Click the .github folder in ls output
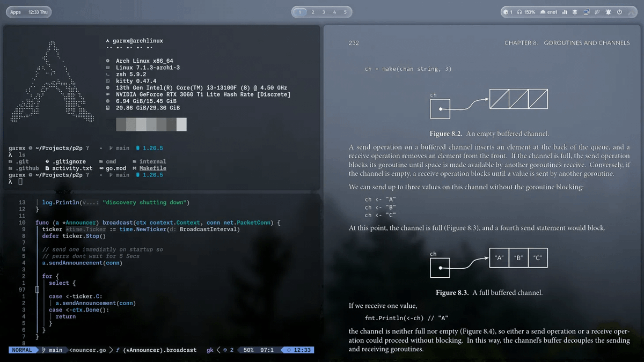The image size is (644, 362). point(27,168)
